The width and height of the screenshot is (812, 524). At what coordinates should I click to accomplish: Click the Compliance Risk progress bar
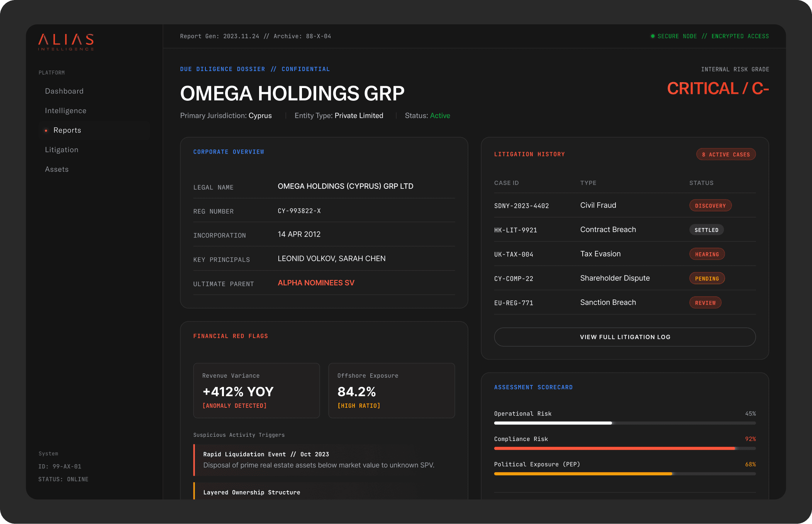624,448
